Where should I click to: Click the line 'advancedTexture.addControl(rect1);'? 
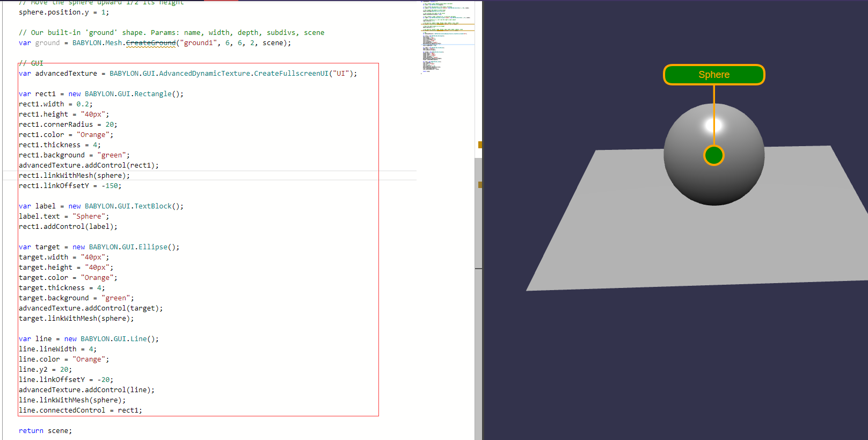(x=89, y=165)
